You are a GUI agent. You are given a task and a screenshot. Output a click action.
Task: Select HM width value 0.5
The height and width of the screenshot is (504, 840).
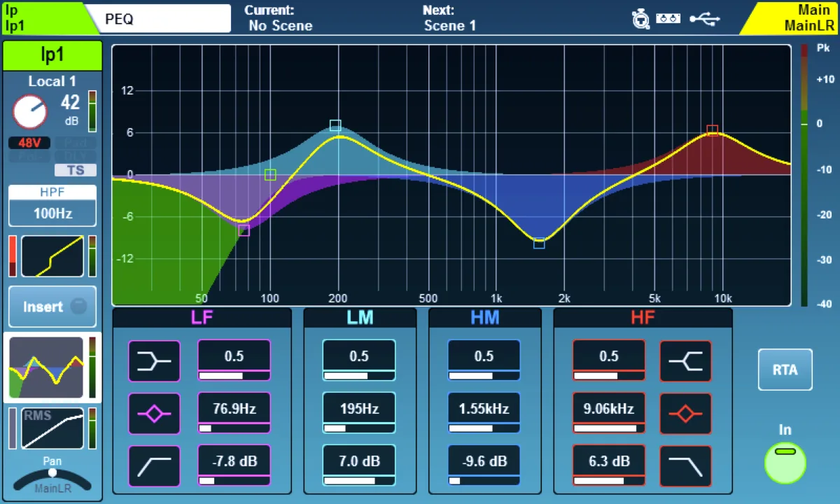tap(484, 360)
